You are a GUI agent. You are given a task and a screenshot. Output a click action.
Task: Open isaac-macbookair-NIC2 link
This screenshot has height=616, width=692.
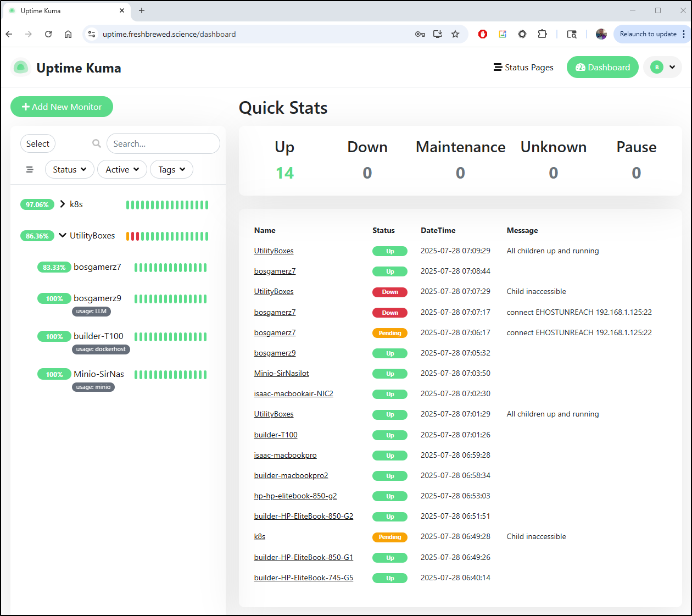click(293, 393)
